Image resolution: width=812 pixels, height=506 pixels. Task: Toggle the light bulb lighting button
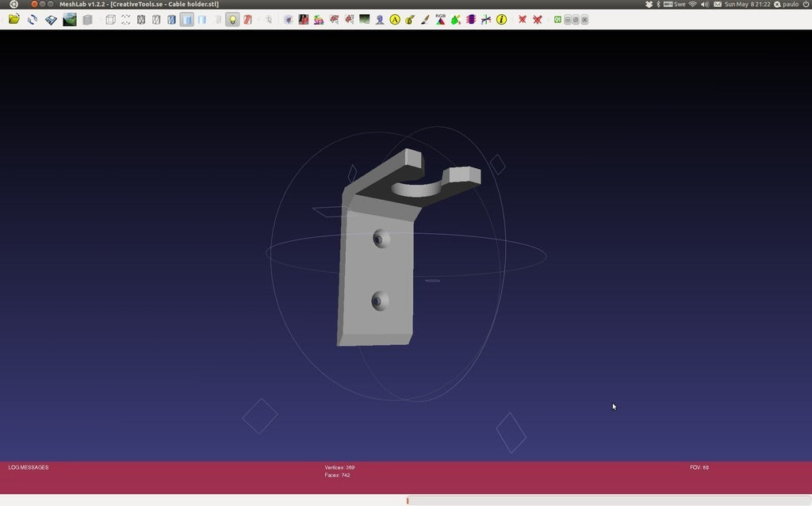[232, 19]
